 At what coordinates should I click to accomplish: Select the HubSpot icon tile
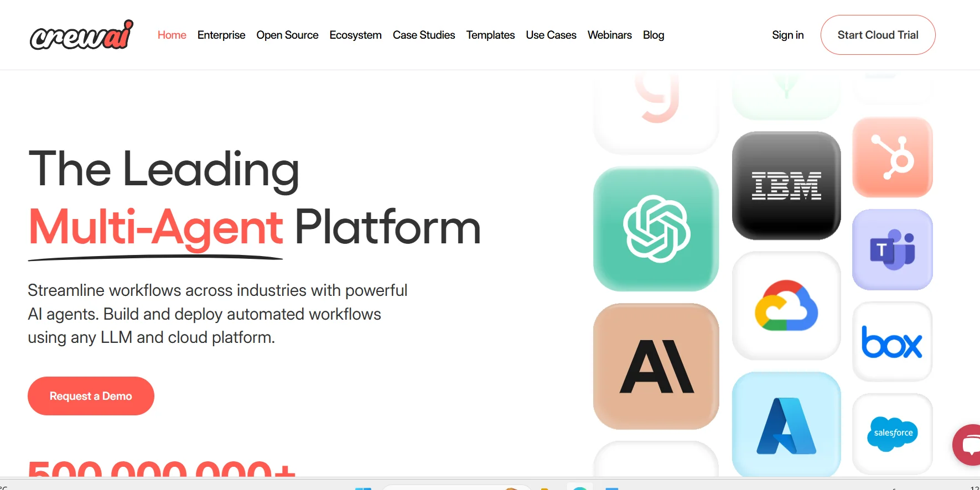(893, 158)
